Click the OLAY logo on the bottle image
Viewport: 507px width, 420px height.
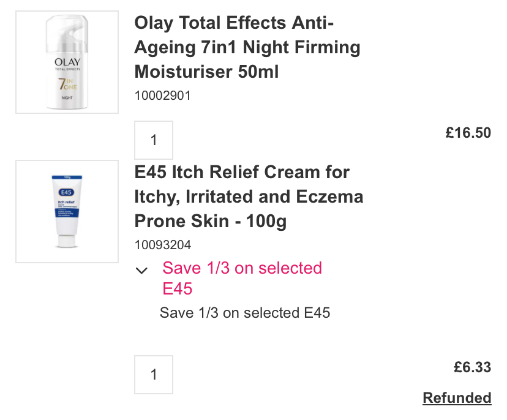point(67,62)
